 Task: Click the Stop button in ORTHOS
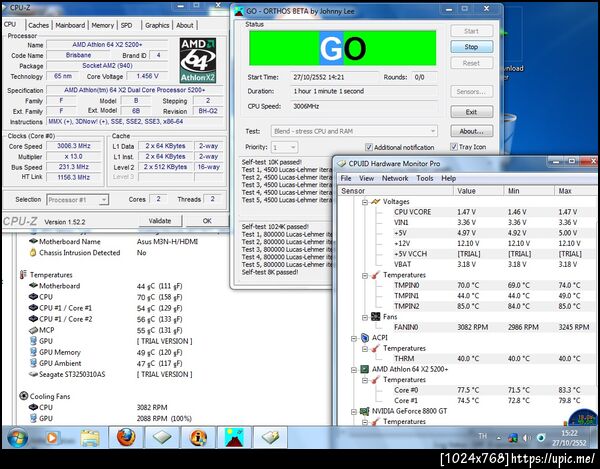tap(471, 47)
